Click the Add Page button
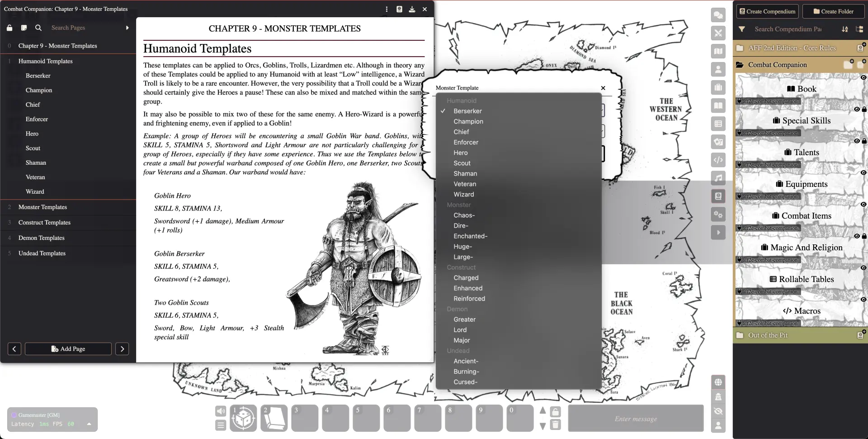The height and width of the screenshot is (439, 868). (x=68, y=349)
